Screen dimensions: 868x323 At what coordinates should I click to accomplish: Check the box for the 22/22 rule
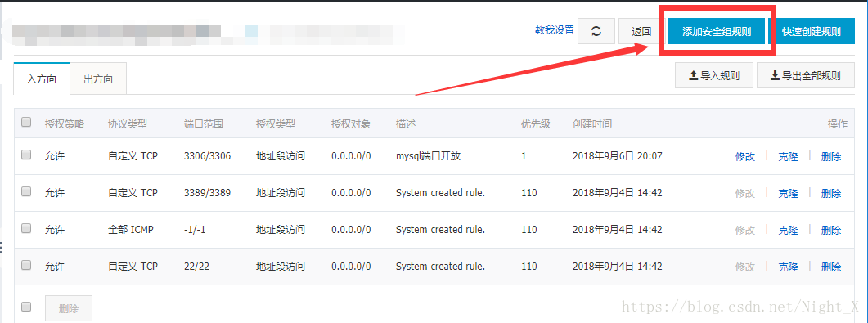click(x=26, y=266)
